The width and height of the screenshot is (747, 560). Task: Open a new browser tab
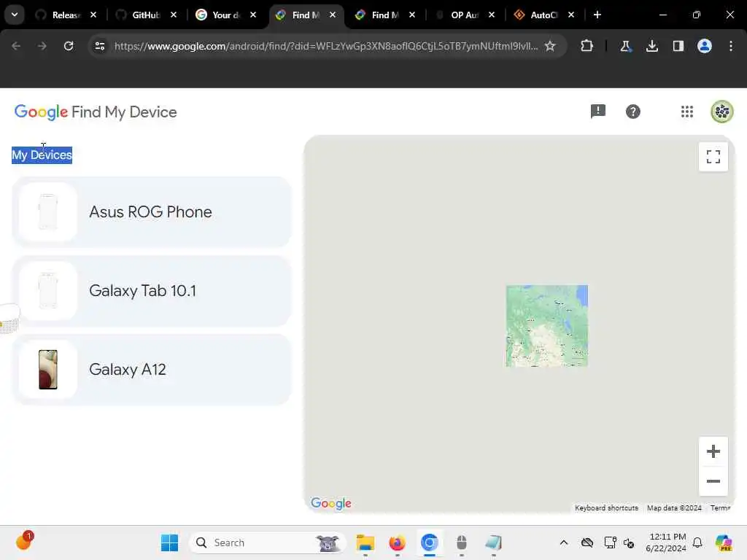pos(597,15)
